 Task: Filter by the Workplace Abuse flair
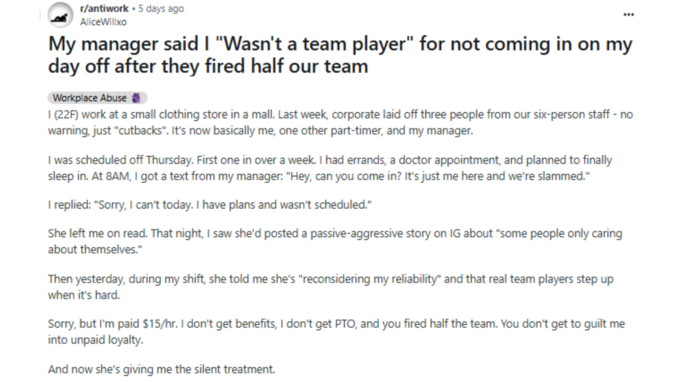click(x=97, y=98)
